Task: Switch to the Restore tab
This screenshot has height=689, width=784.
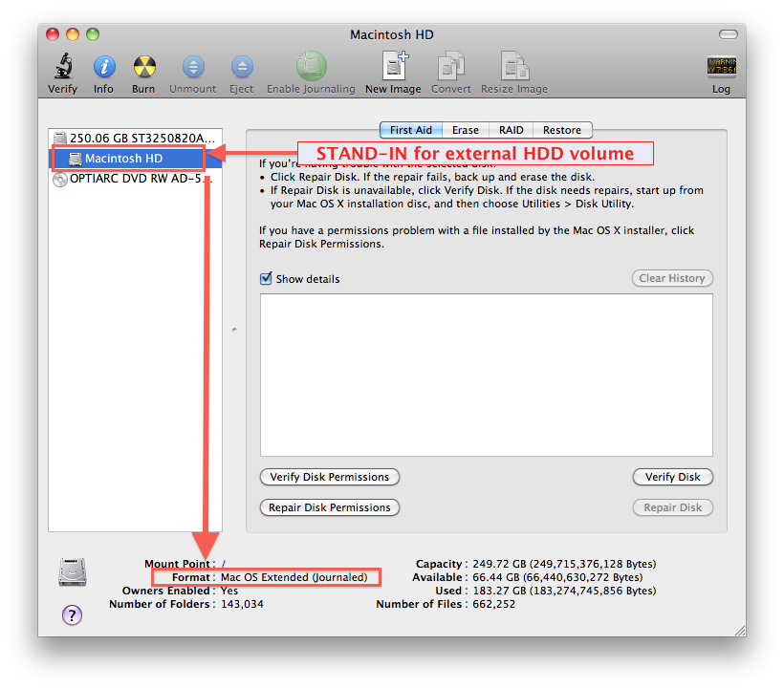Action: tap(562, 130)
